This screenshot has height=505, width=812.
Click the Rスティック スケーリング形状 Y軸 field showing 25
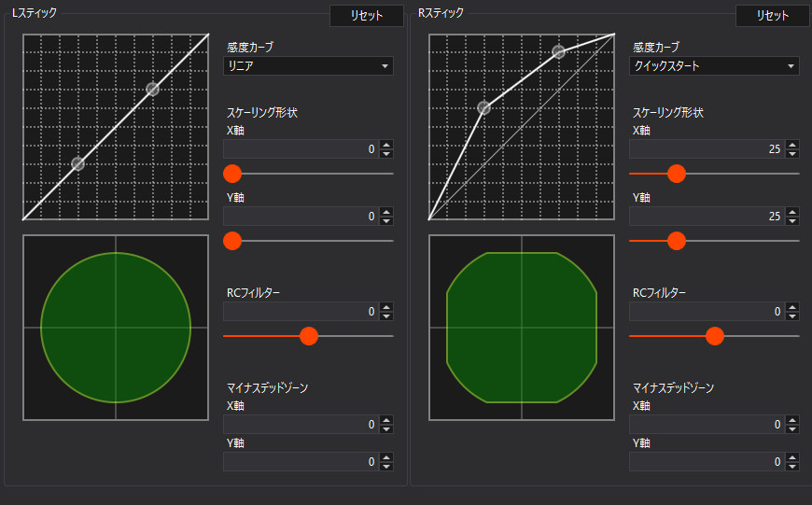[707, 217]
